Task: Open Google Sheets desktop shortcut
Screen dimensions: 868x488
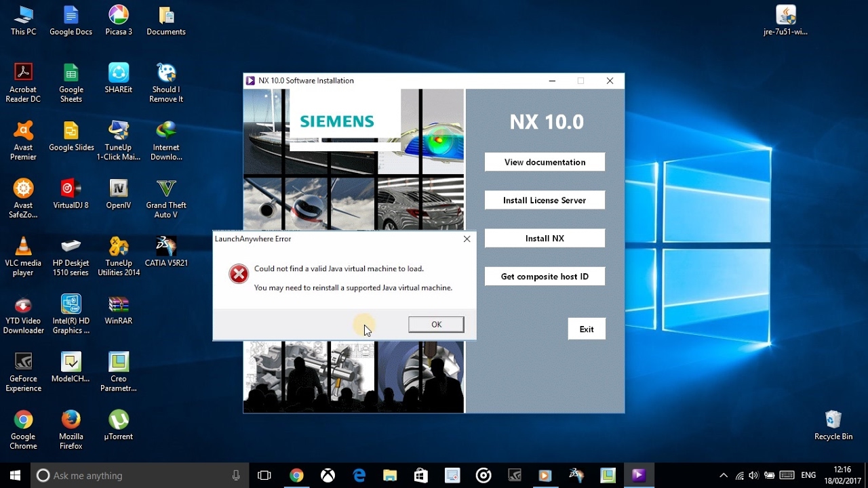Action: 71,83
